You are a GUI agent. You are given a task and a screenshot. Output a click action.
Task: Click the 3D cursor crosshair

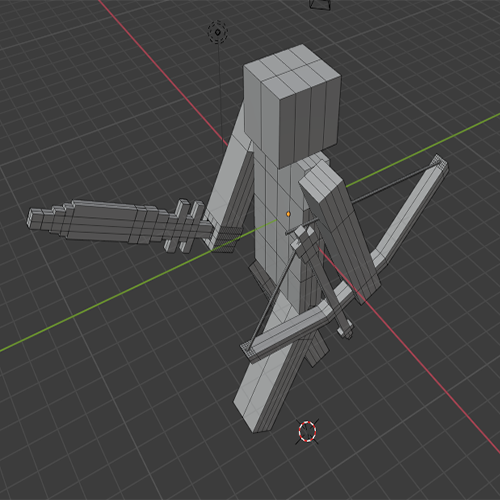pyautogui.click(x=307, y=431)
